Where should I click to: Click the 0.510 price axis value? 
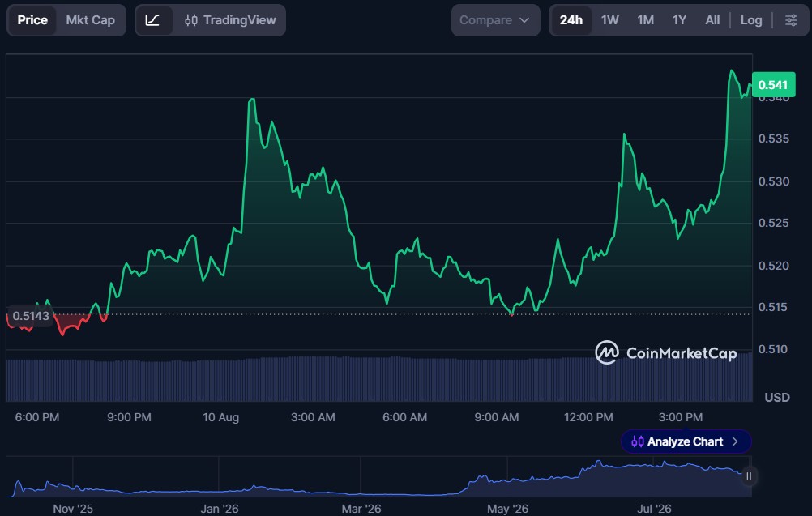pos(774,349)
